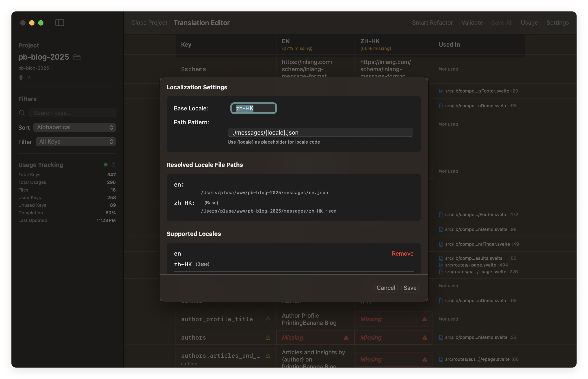Screen dimensions: 588x379
Task: Open the file icon beside Footer.svelte :20
Action: click(x=441, y=91)
